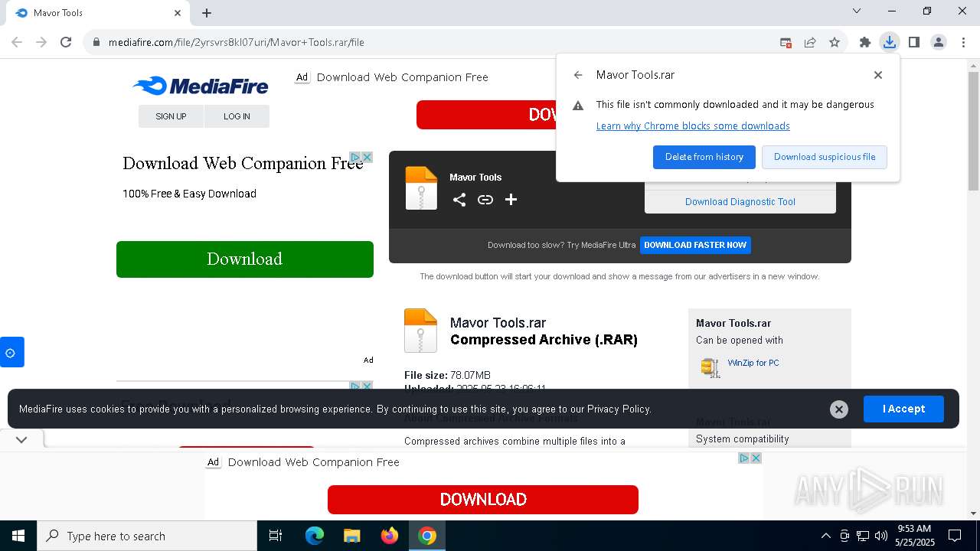
Task: Open the Extensions puzzle icon
Action: pos(865,42)
